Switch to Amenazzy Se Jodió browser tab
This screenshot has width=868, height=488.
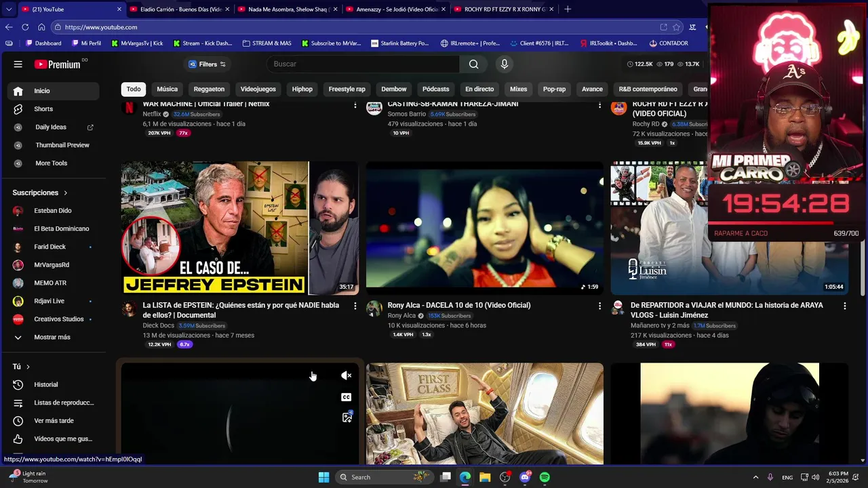click(x=395, y=9)
